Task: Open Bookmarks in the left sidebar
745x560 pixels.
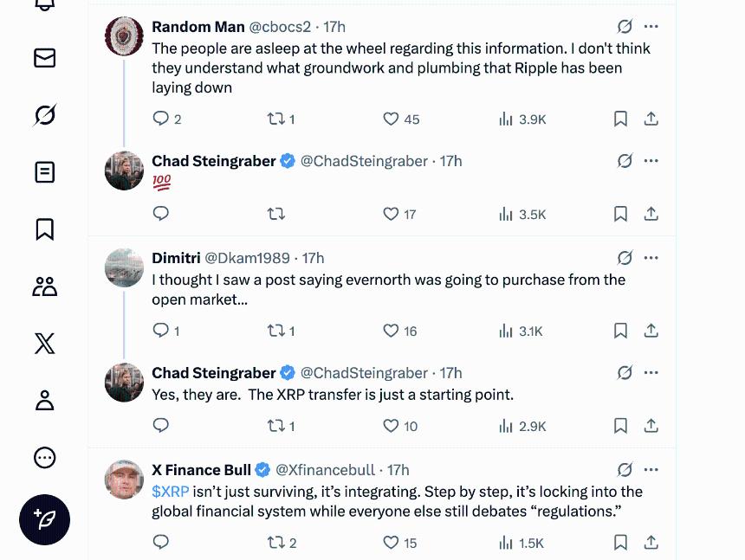Action: click(x=44, y=229)
